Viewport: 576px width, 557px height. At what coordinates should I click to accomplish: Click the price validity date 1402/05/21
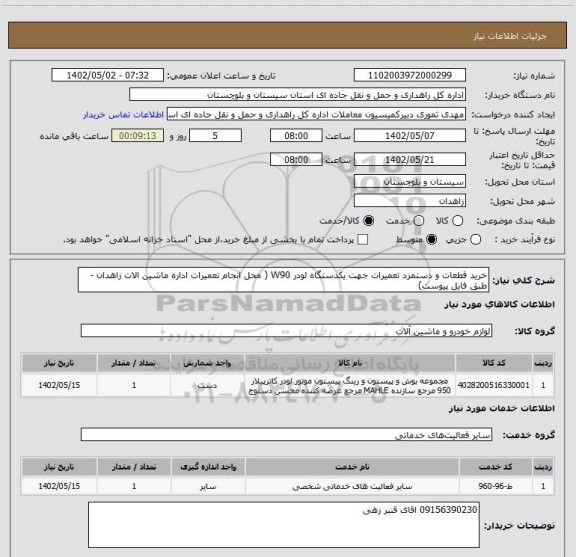click(410, 159)
